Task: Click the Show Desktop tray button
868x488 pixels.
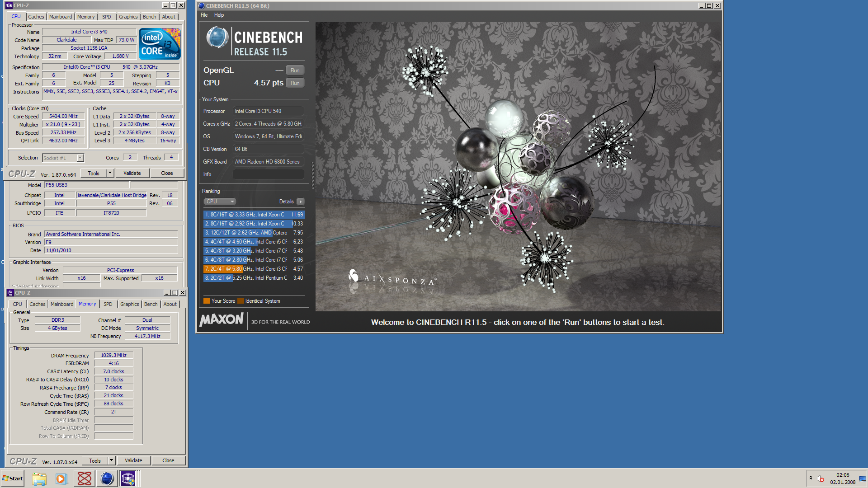Action: click(863, 479)
